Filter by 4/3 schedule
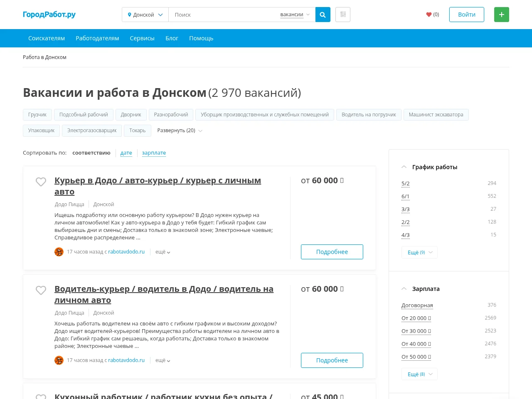The image size is (532, 399). coord(406,235)
